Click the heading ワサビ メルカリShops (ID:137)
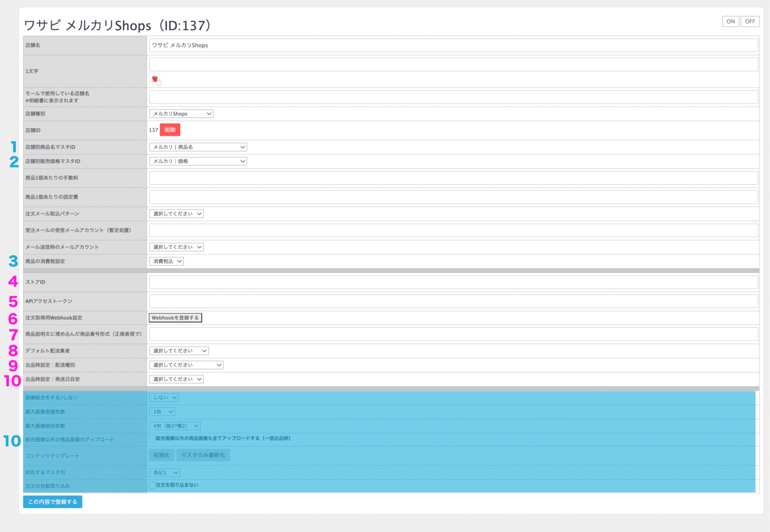 coord(118,26)
